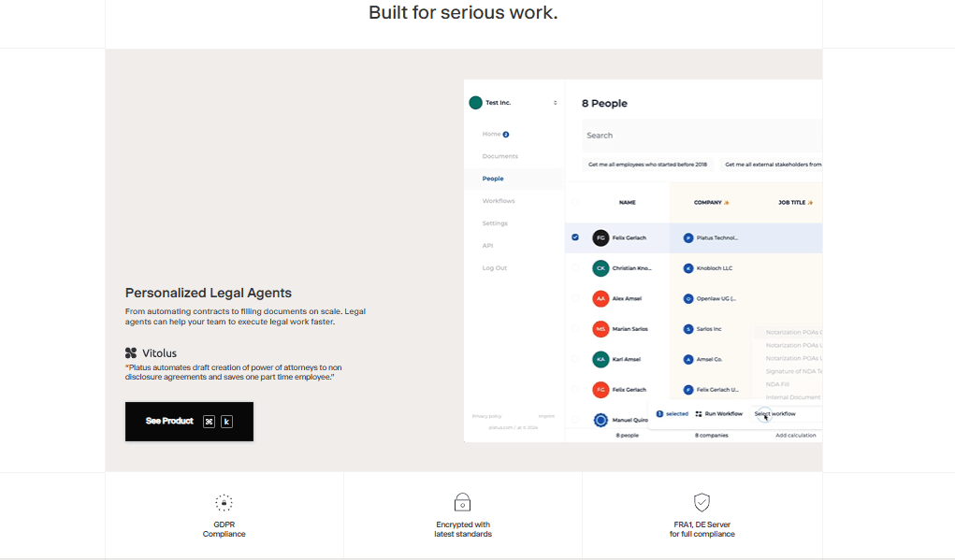The height and width of the screenshot is (560, 955).
Task: Click the AA avatar of Alex Amsel
Action: point(600,298)
